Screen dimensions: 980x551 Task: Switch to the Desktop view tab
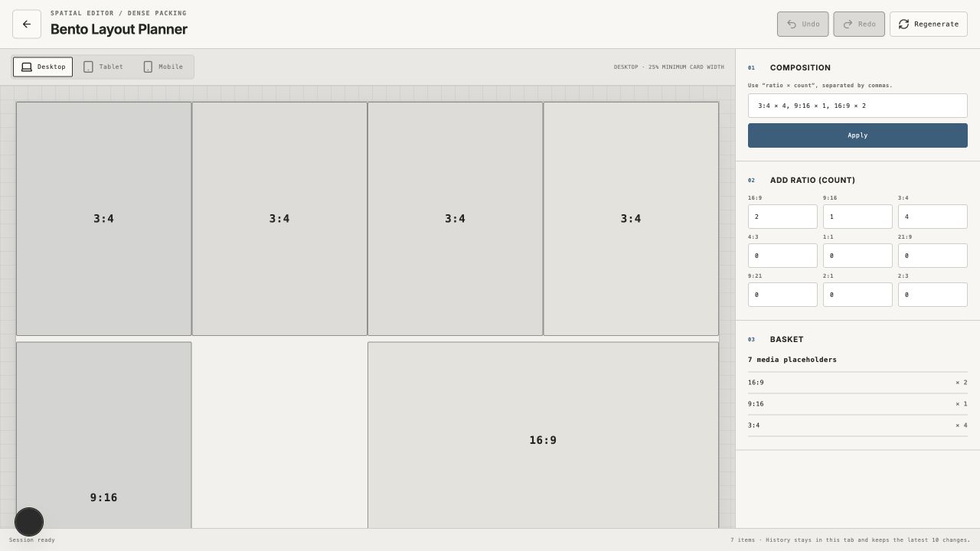[43, 67]
